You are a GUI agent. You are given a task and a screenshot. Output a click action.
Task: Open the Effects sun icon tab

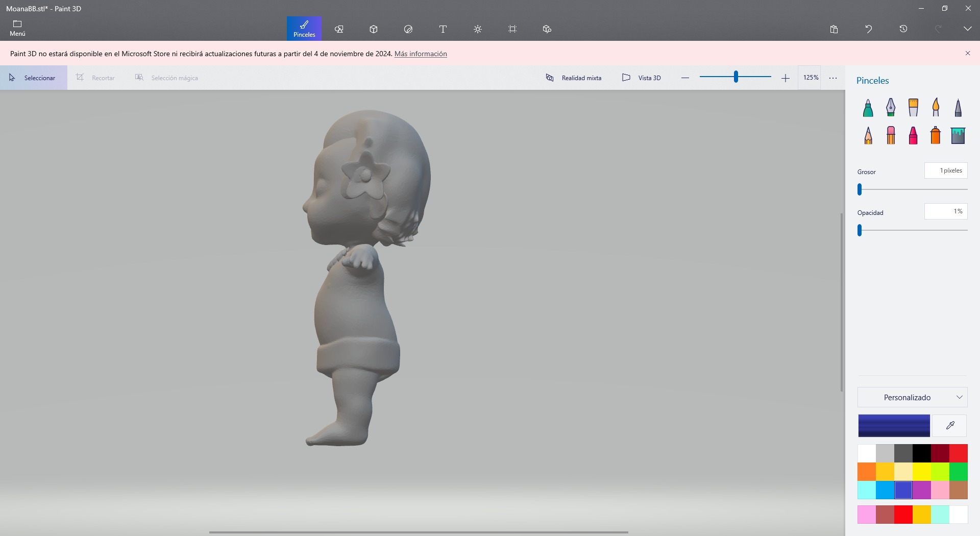pyautogui.click(x=478, y=29)
